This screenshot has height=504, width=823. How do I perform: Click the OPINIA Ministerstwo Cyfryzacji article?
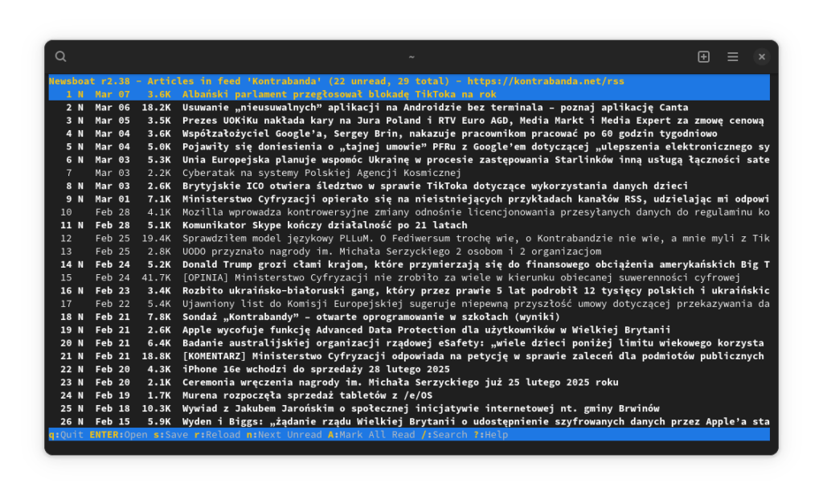click(x=409, y=278)
